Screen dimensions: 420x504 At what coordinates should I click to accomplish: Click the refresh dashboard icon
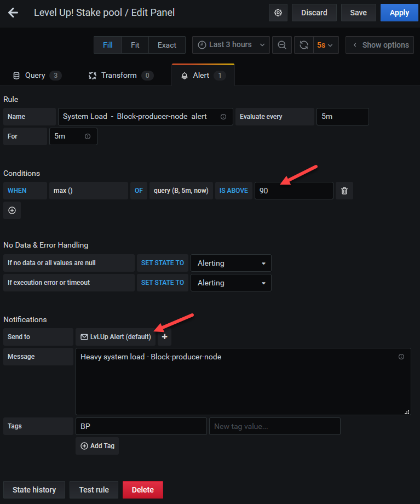[x=304, y=45]
